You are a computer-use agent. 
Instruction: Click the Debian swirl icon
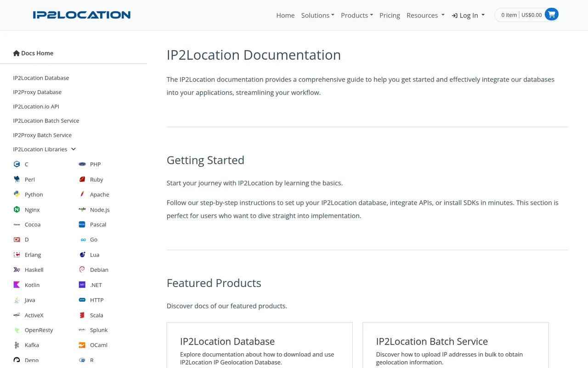pos(82,270)
